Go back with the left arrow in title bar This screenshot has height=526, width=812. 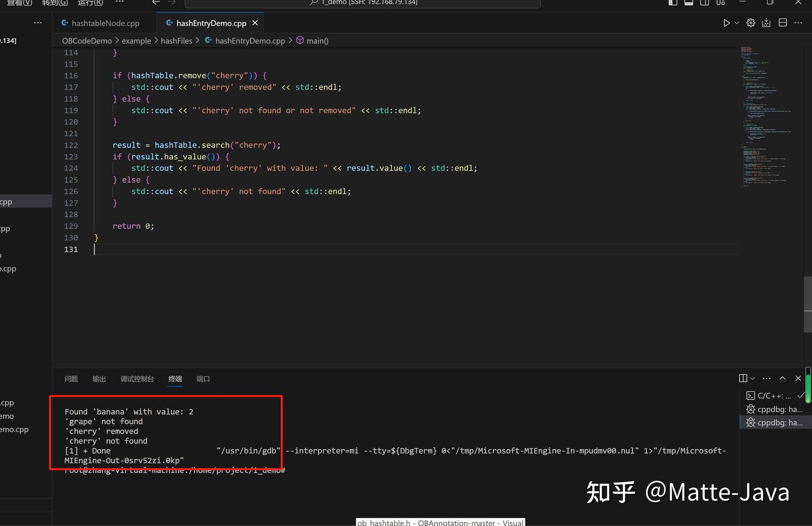[156, 3]
